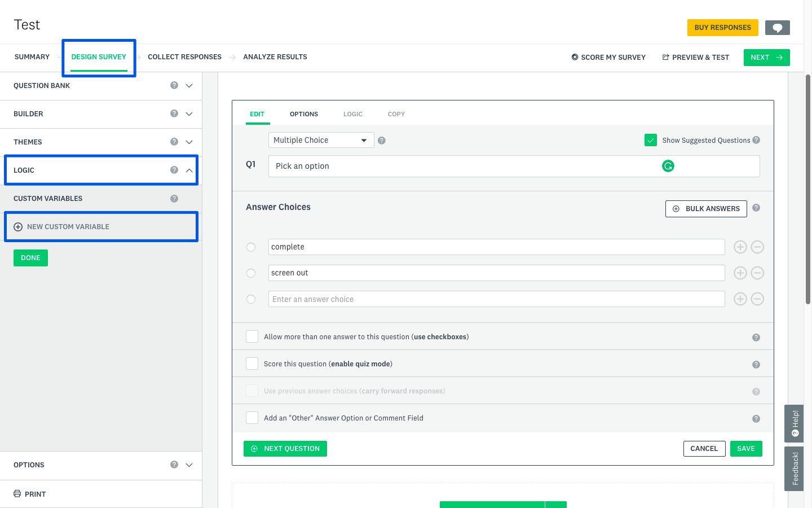Expand the Options sidebar section chevron
The height and width of the screenshot is (508, 812).
[x=189, y=465]
